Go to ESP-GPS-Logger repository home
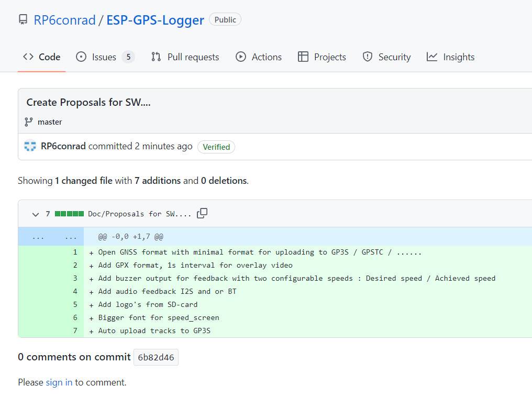This screenshot has width=532, height=396. click(155, 20)
